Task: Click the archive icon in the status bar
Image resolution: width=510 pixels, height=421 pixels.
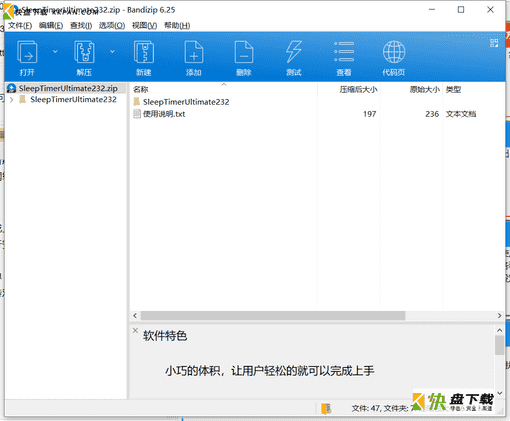Action: click(x=326, y=408)
